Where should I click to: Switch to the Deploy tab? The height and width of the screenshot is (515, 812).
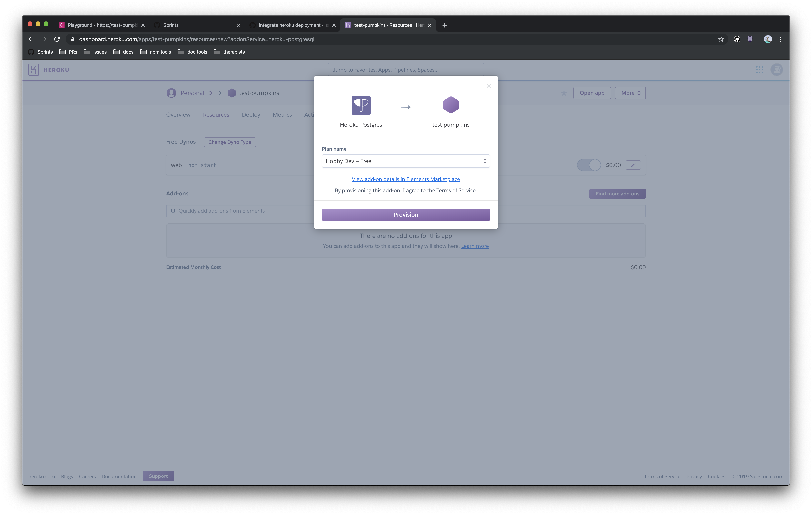pos(251,115)
